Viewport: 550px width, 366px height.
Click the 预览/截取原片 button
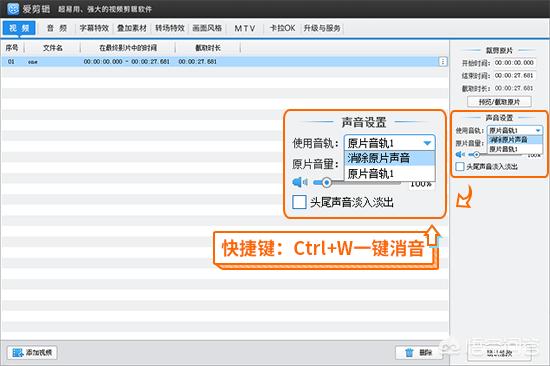point(499,102)
